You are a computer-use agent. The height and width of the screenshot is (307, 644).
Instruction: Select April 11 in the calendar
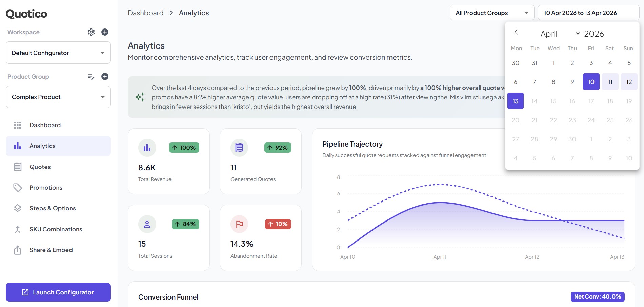610,82
